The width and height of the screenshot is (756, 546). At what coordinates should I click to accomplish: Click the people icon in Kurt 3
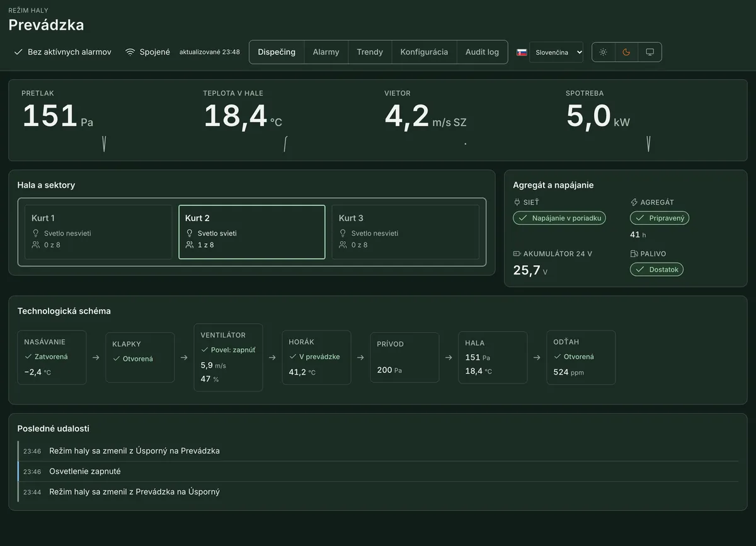click(343, 245)
